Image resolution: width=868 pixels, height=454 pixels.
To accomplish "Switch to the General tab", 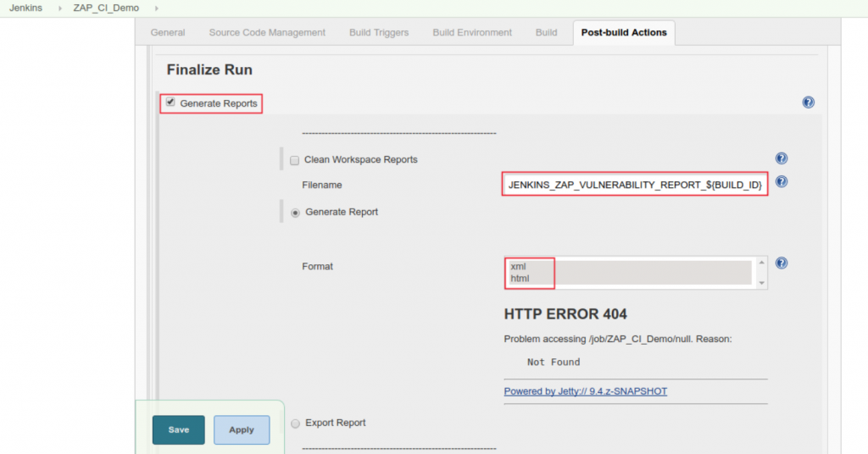I will pyautogui.click(x=168, y=33).
